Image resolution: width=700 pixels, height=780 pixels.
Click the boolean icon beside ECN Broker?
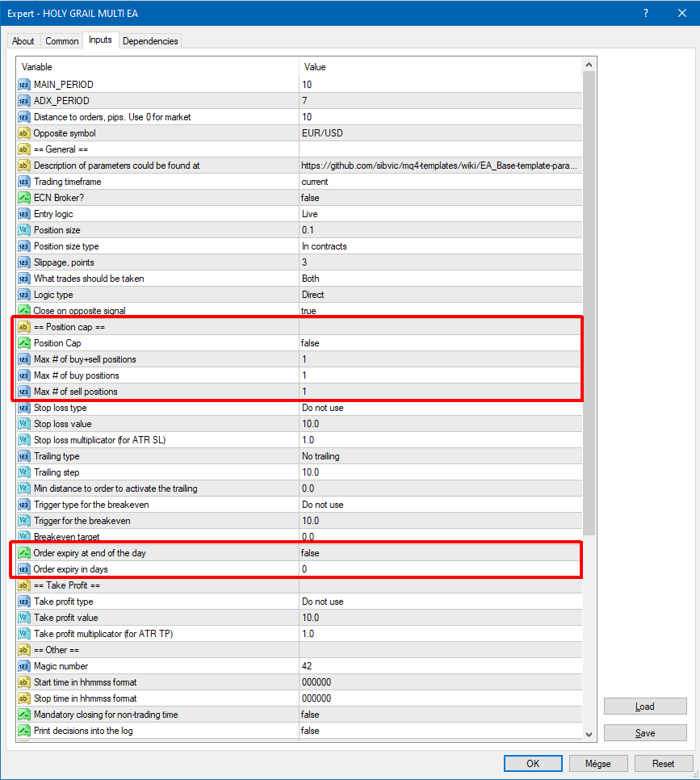[x=24, y=198]
